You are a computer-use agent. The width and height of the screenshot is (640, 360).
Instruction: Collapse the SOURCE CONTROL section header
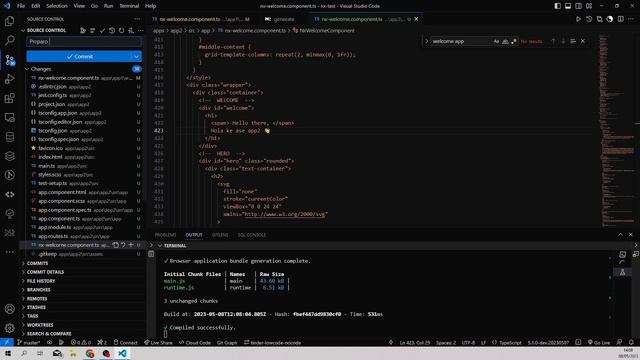[x=46, y=30]
